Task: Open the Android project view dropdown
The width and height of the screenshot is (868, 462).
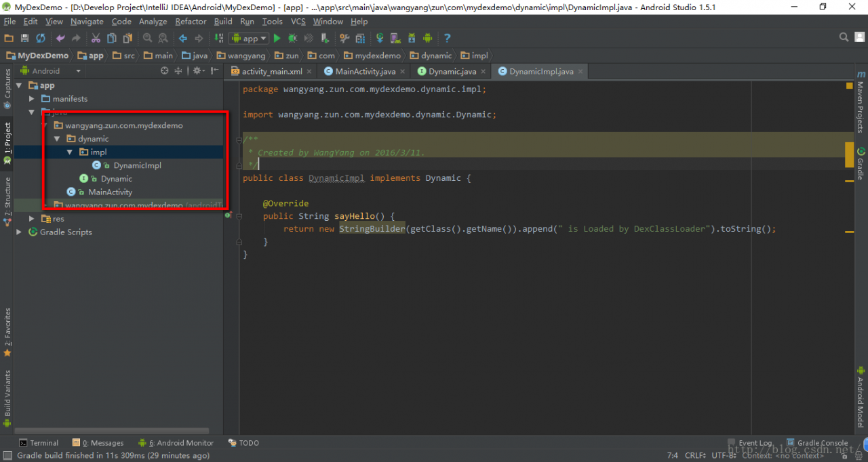Action: click(51, 70)
